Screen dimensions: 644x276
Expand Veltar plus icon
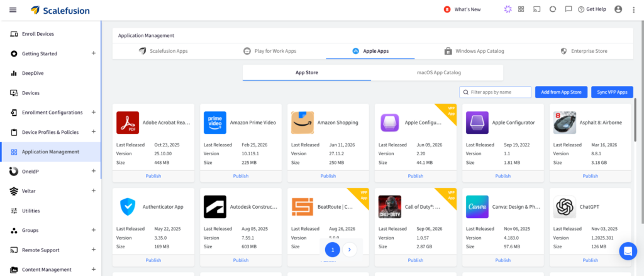(x=93, y=190)
